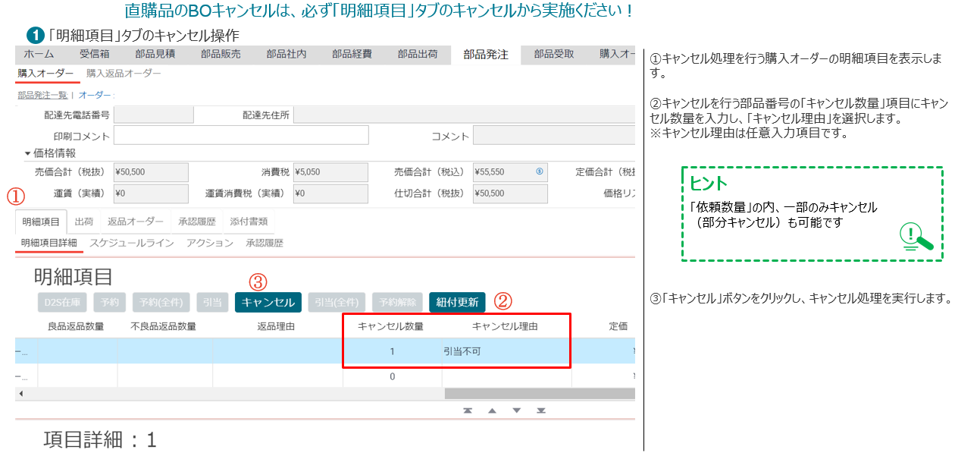This screenshot has width=980, height=456.
Task: Open the 部品発注一覧 breadcrumb link
Action: 42,95
